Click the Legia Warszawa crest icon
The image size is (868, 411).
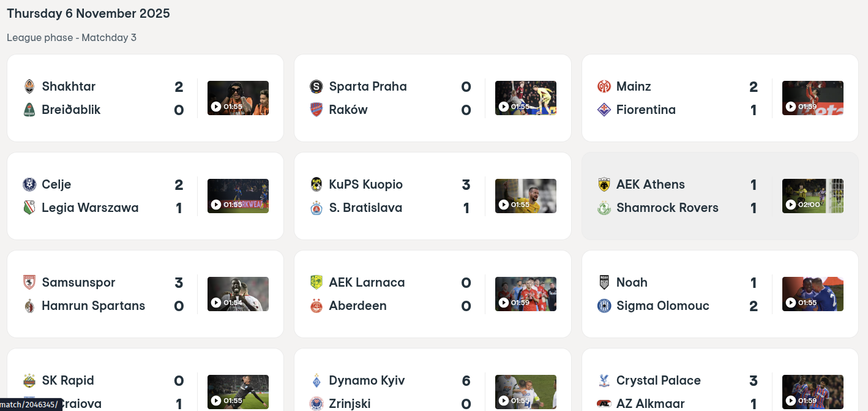pos(29,208)
